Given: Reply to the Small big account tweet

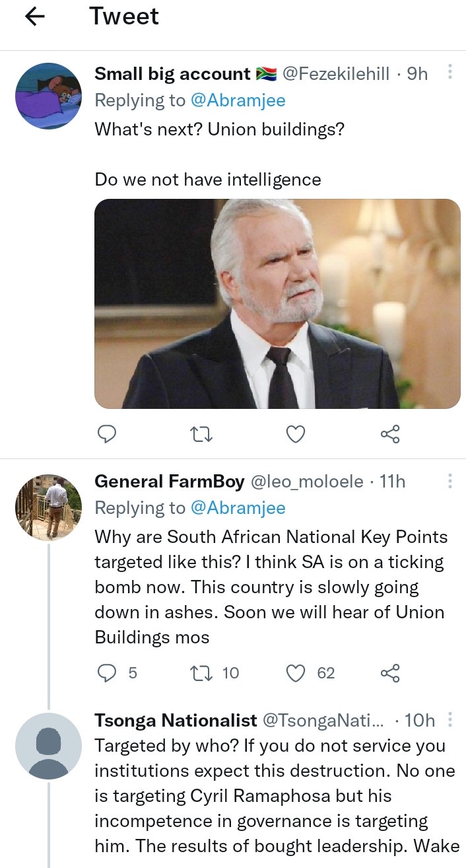Looking at the screenshot, I should click(x=107, y=434).
